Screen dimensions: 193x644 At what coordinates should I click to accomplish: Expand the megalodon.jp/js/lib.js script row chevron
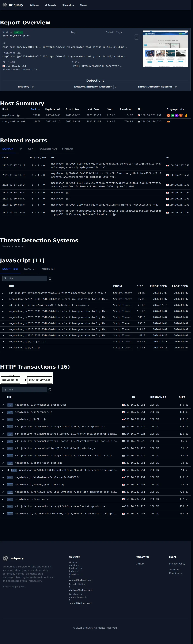[x=3, y=348]
